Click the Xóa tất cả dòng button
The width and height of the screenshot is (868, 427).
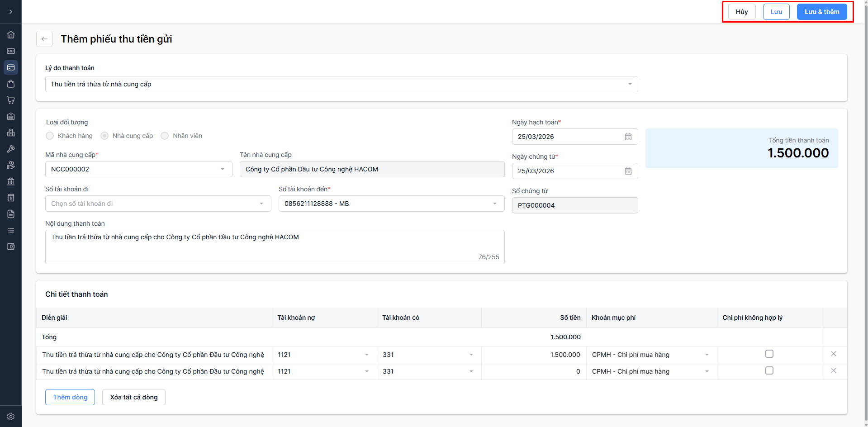(133, 397)
